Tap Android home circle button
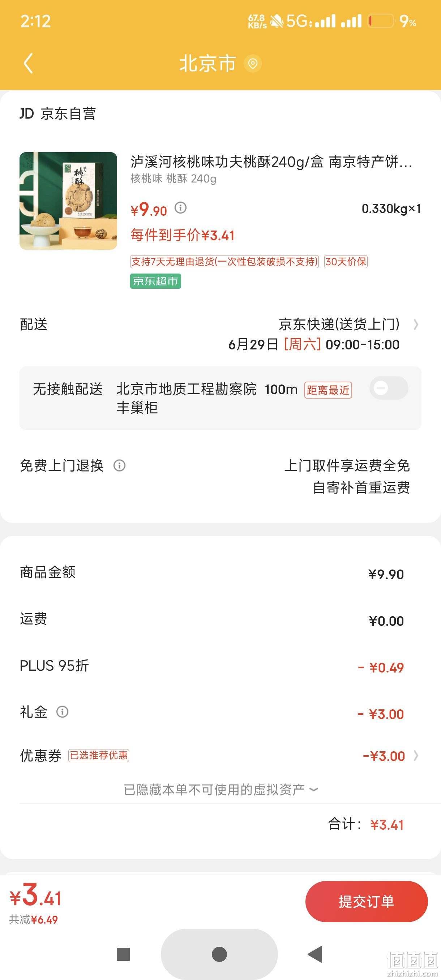Image resolution: width=441 pixels, height=980 pixels. pos(219,954)
